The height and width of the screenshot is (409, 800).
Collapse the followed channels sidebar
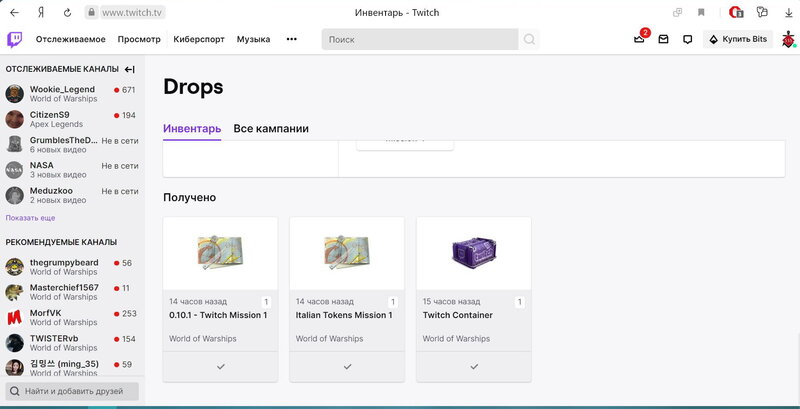click(x=129, y=69)
